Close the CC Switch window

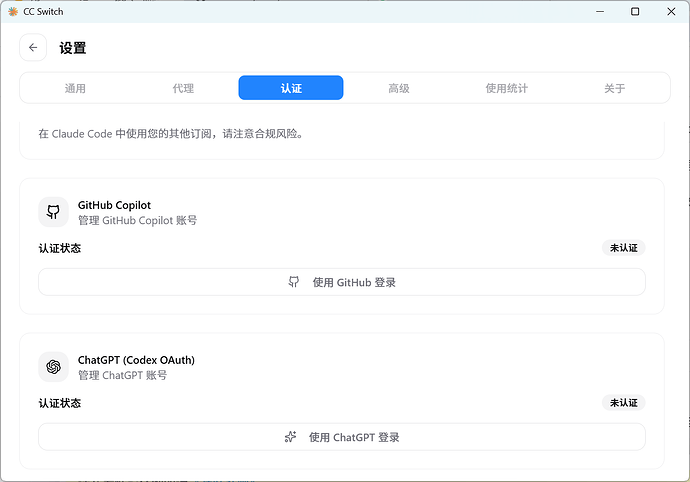671,11
